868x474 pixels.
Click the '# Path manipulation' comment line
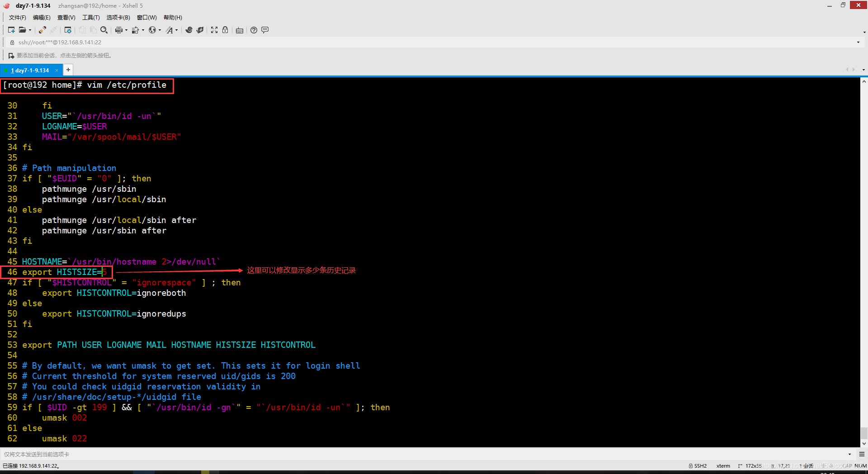pos(69,168)
